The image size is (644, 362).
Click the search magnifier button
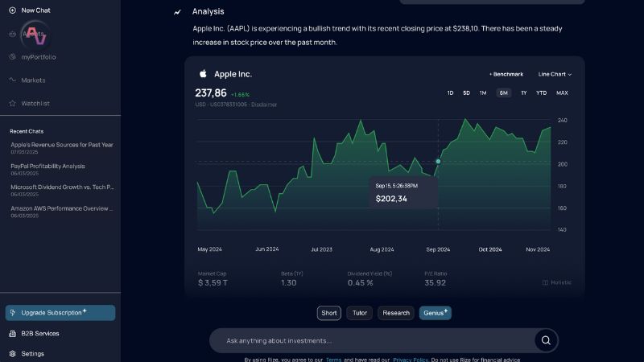(546, 340)
